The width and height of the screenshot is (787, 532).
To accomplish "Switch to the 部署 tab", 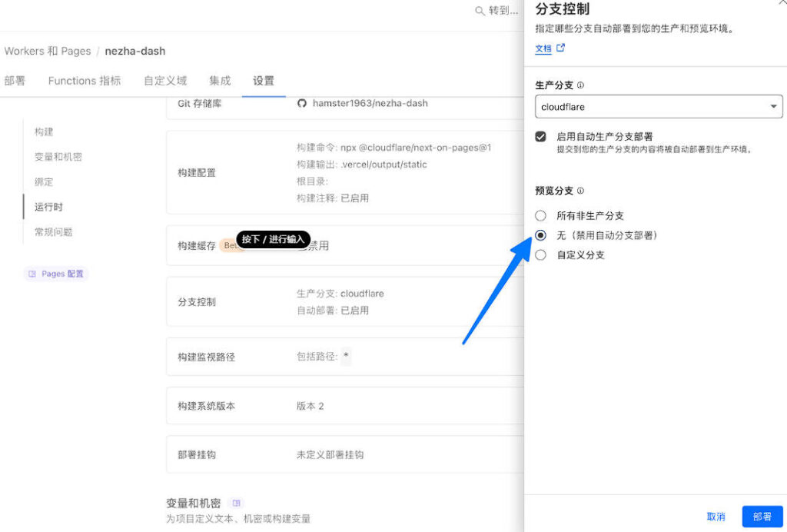I will [15, 80].
